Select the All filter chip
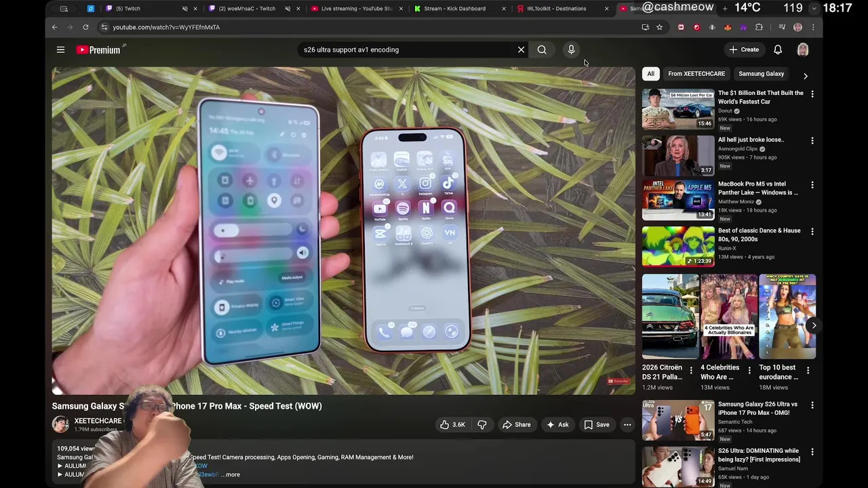Viewport: 868px width, 488px height. click(x=650, y=74)
